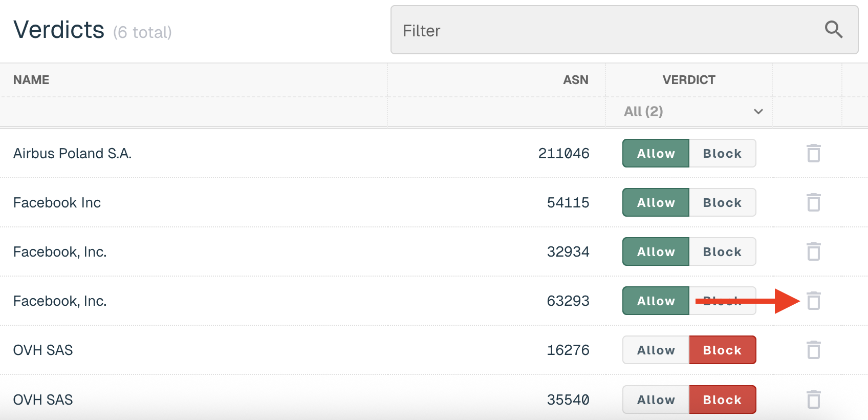Viewport: 868px width, 420px height.
Task: Select the Facebook, Inc. name for ASN 32934
Action: pos(60,251)
